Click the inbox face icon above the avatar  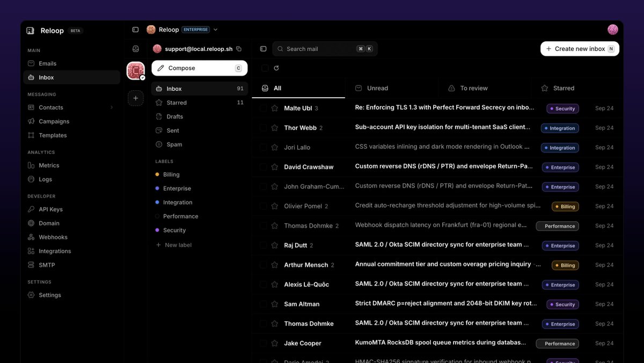(x=136, y=49)
